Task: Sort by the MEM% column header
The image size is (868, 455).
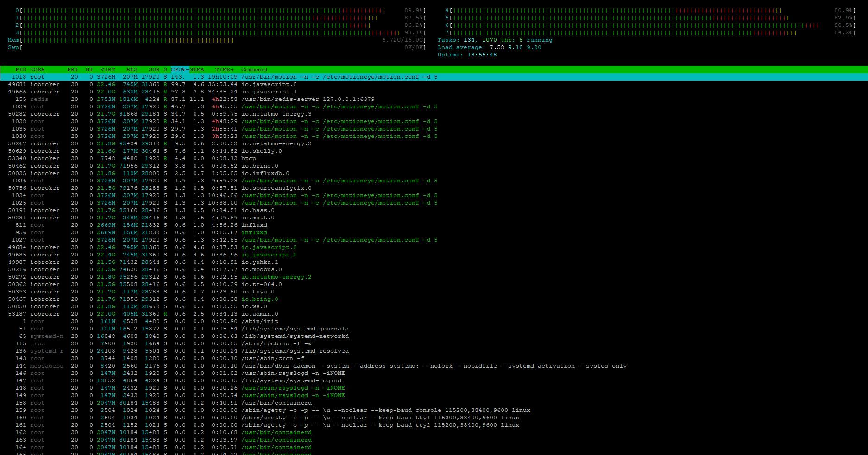Action: pos(197,69)
